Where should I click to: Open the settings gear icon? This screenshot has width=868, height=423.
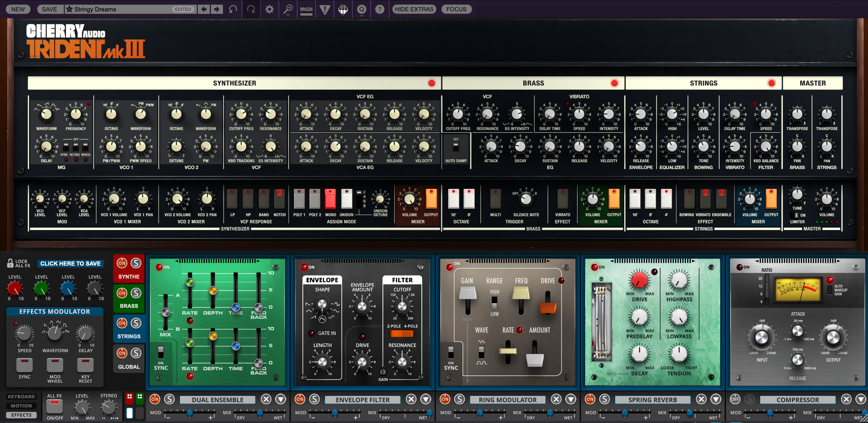click(269, 9)
